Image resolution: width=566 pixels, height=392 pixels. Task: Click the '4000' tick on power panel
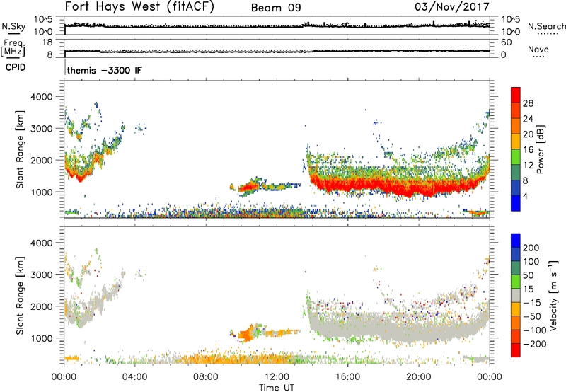coord(42,97)
